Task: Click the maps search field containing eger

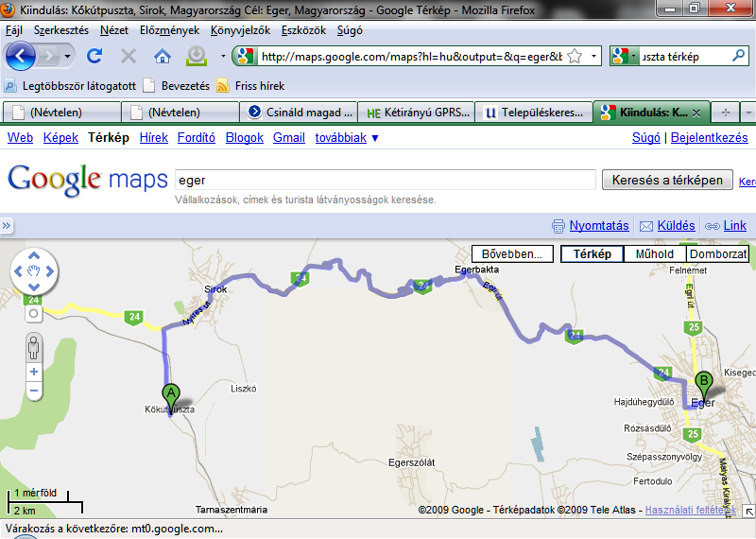Action: click(x=386, y=180)
